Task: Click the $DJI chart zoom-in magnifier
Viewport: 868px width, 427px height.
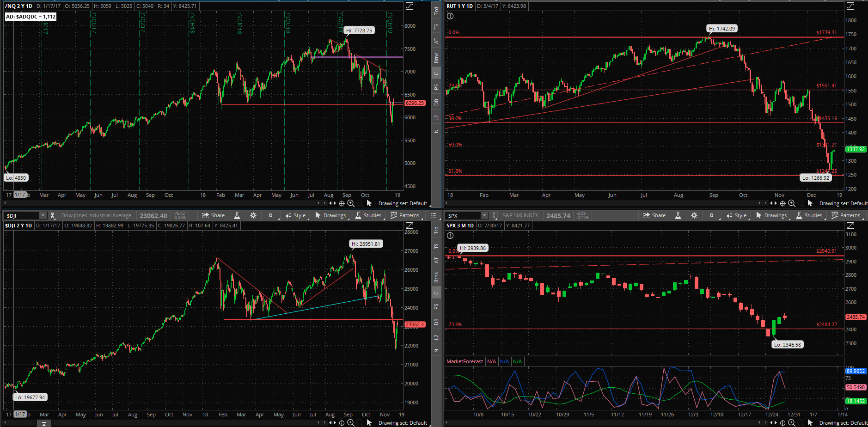Action: click(351, 422)
